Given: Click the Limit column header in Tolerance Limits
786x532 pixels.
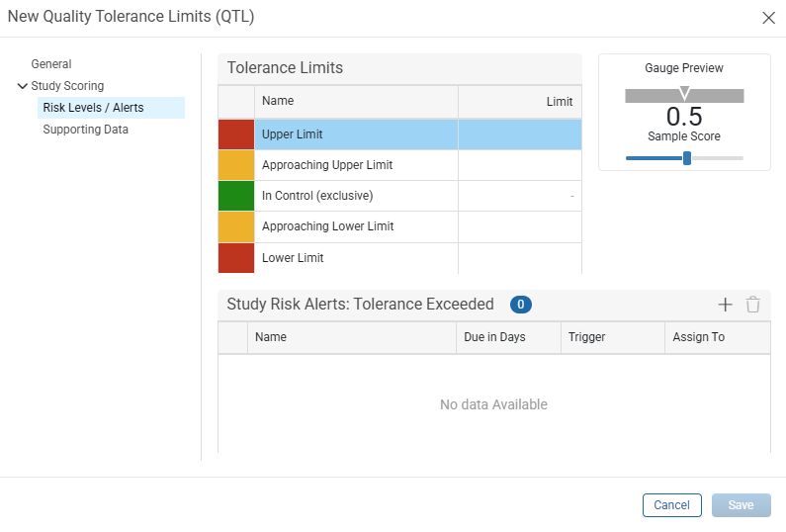Looking at the screenshot, I should [x=520, y=102].
